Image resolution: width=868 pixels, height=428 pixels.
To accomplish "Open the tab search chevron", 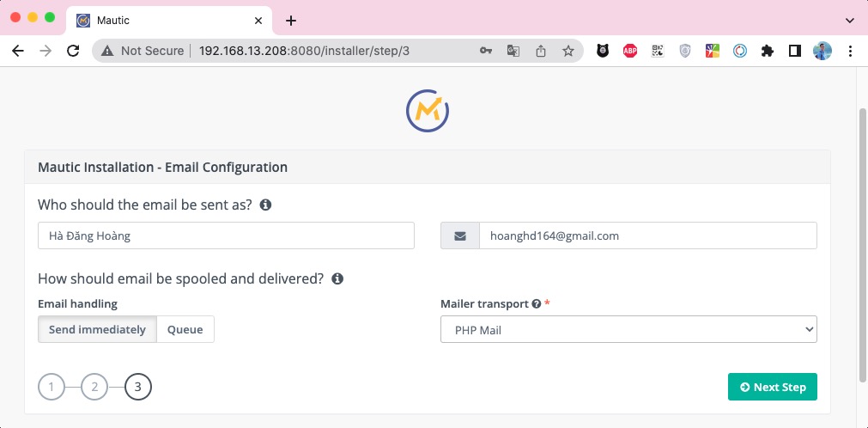I will 850,21.
